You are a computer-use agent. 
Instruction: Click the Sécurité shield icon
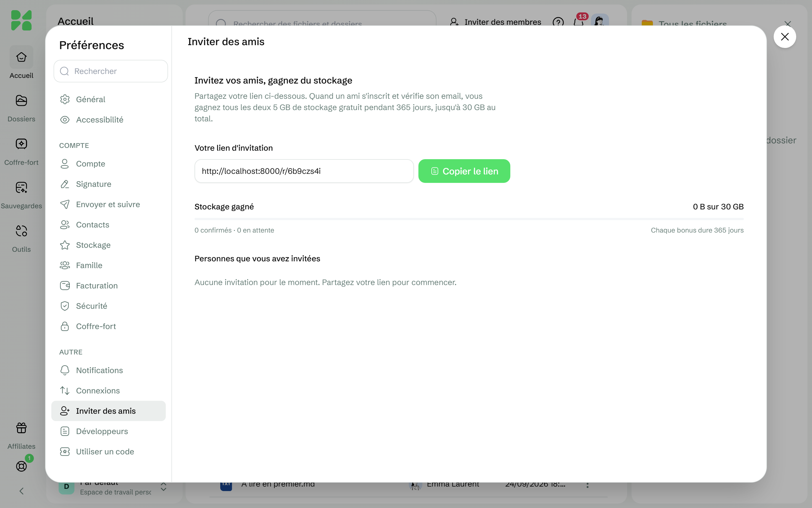tap(65, 306)
